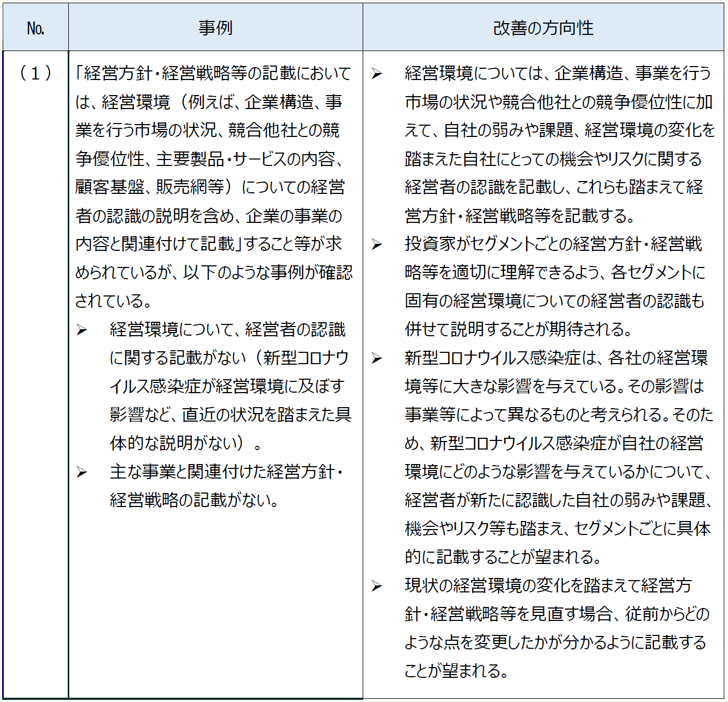This screenshot has height=702, width=728.
Task: Click arrow bullet before "投資家がセグメントごとの経営方針"
Action: [377, 245]
